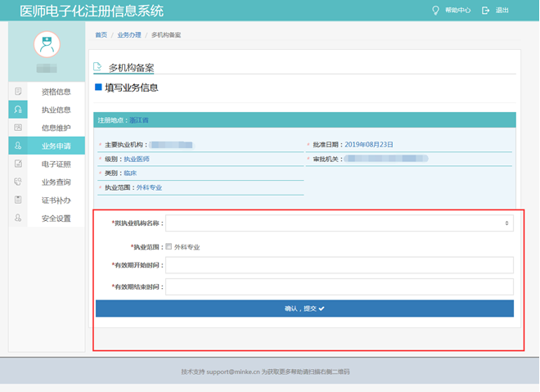Click the 确认，提交 submit button

(x=304, y=309)
